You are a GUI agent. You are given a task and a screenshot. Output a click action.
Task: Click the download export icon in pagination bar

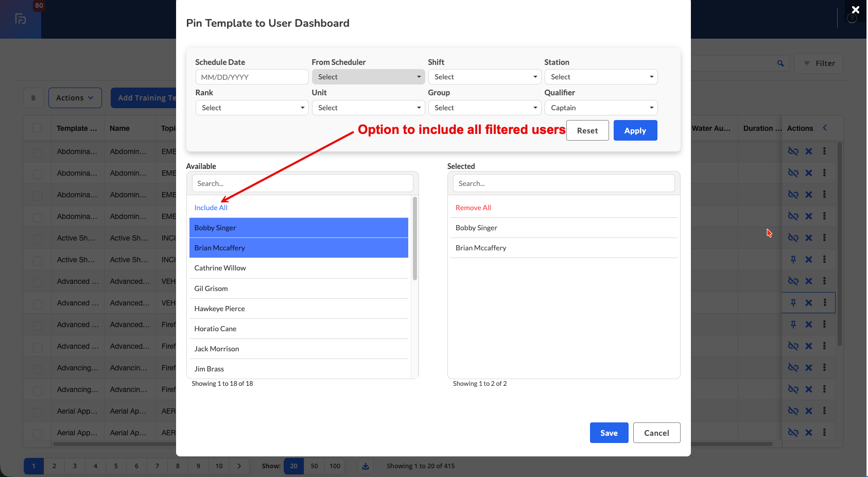point(366,466)
